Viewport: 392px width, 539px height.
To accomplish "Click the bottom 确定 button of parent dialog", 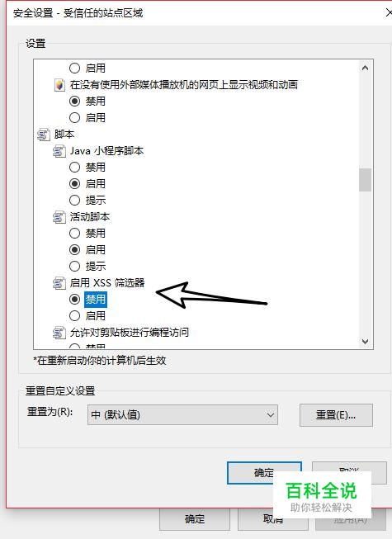I will (x=195, y=519).
